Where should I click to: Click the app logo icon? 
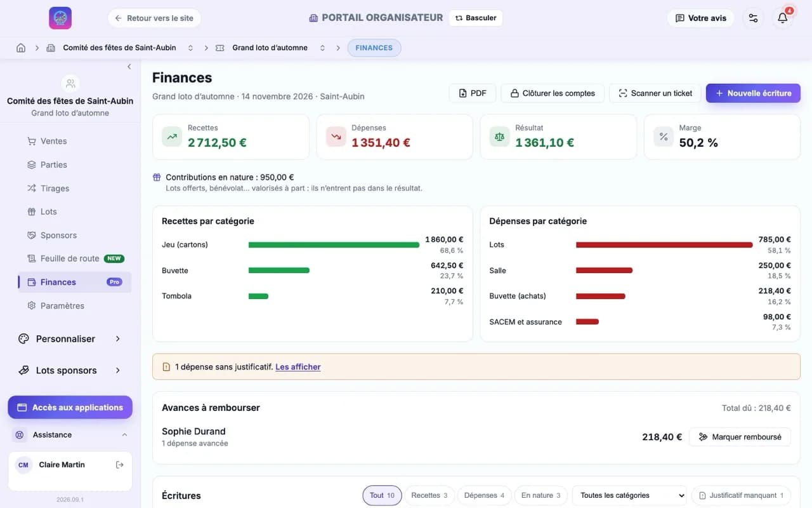click(60, 18)
